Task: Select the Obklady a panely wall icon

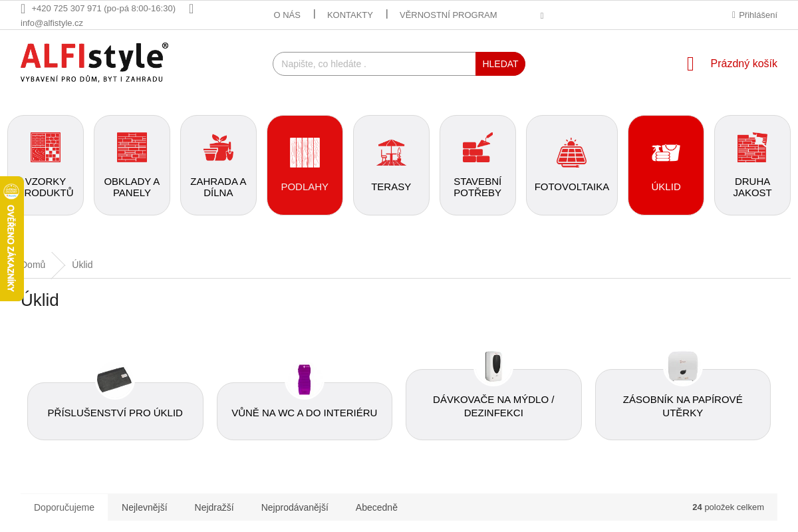Action: click(x=132, y=148)
